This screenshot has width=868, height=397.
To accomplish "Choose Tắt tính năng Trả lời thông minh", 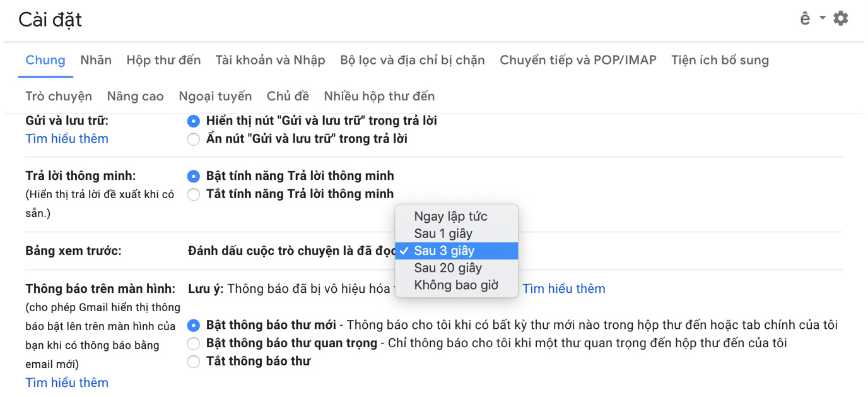I will coord(194,194).
